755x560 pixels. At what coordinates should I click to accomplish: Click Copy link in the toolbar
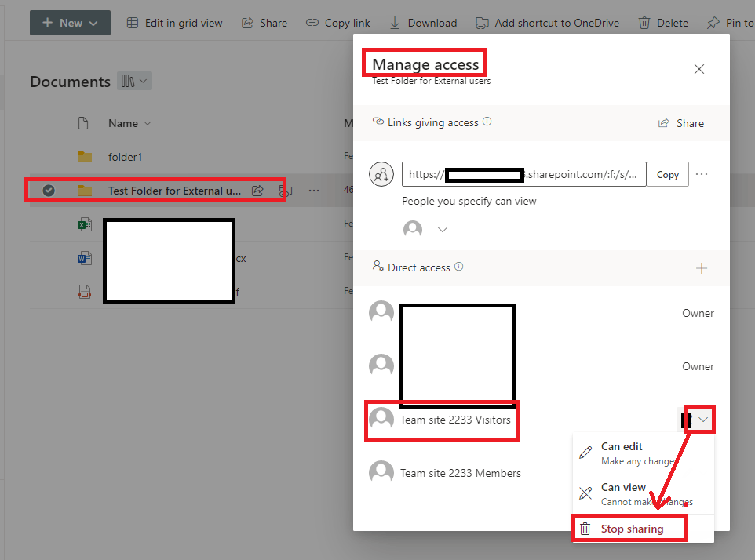(338, 23)
